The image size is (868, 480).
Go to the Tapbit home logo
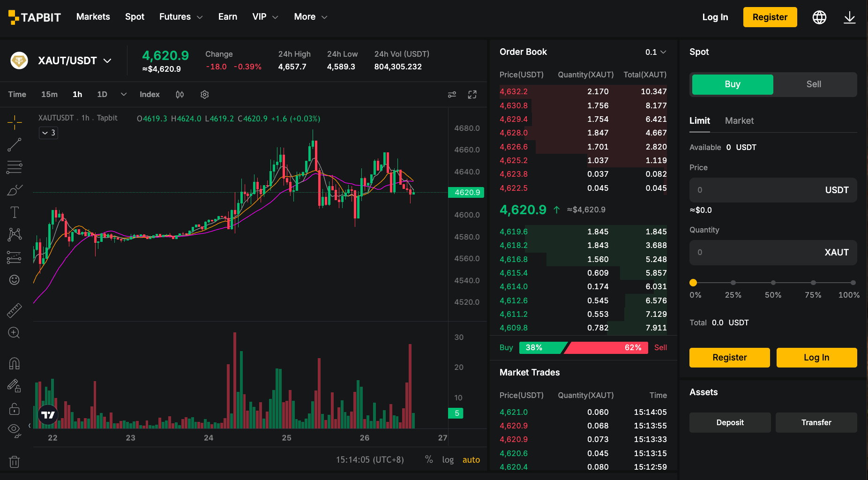[35, 17]
